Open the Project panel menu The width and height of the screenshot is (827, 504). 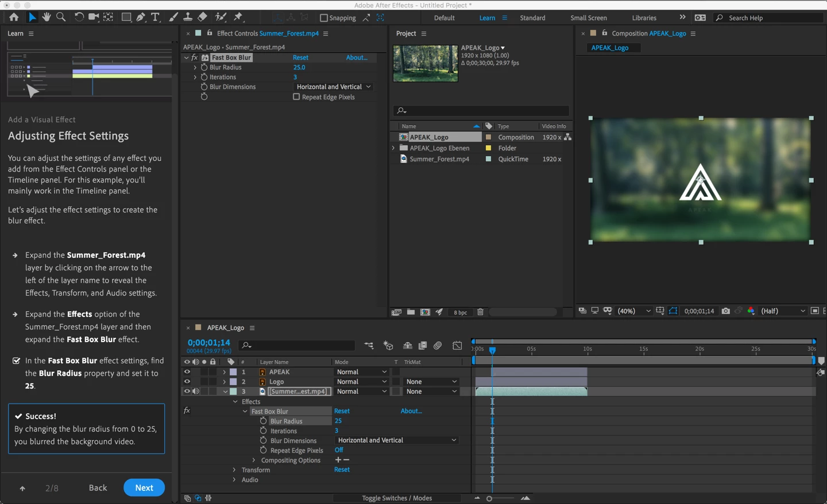[424, 34]
